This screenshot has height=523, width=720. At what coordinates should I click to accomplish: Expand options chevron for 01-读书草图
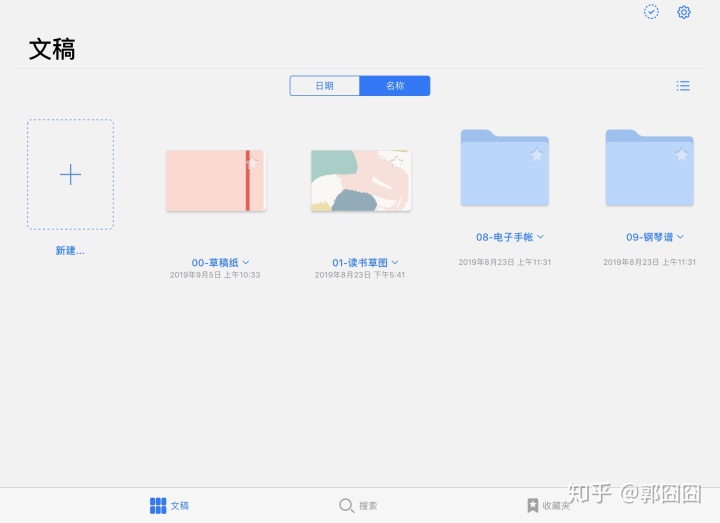(x=395, y=262)
